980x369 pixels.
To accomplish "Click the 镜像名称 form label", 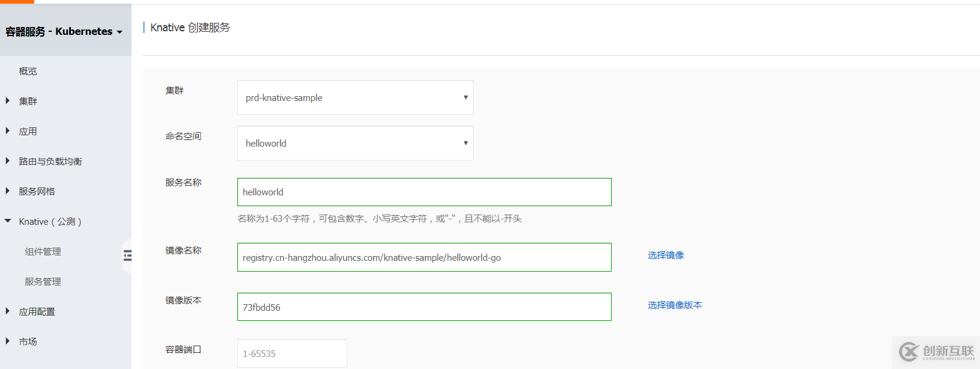I will [x=183, y=250].
